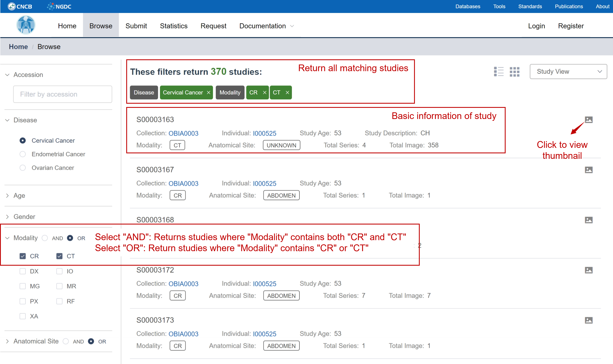This screenshot has width=613, height=364.
Task: Remove the CT filter tag
Action: pos(287,92)
